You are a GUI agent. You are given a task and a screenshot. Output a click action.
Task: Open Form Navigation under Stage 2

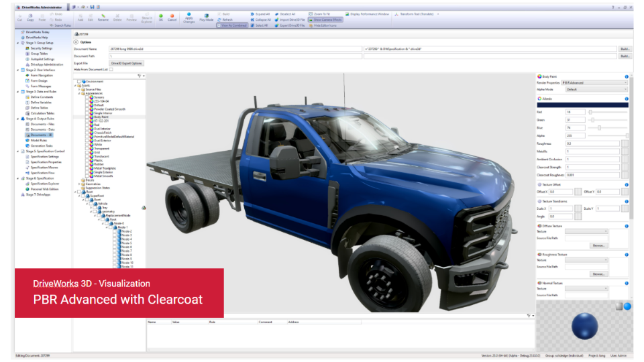pyautogui.click(x=39, y=75)
